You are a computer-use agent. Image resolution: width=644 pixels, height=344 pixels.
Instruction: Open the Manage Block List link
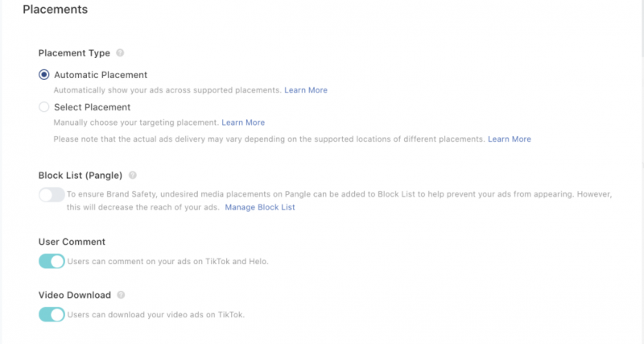point(259,207)
